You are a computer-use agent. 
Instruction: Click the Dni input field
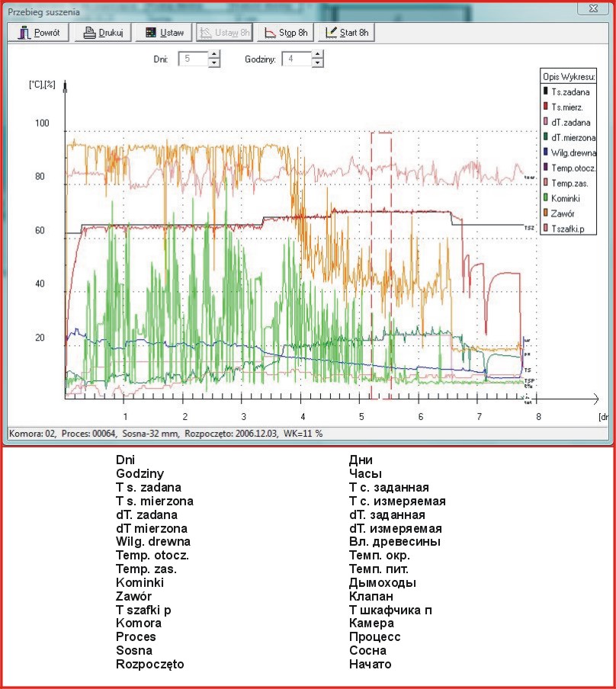pos(194,59)
